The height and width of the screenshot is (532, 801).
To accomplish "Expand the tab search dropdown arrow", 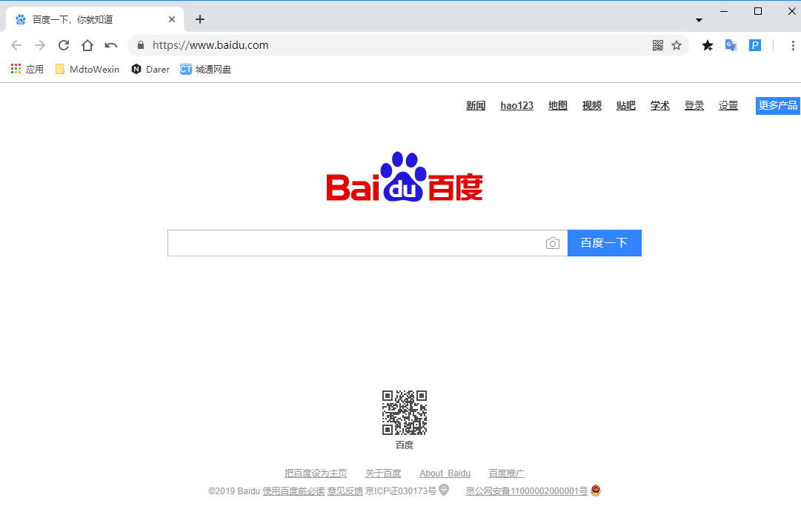I will tap(699, 21).
